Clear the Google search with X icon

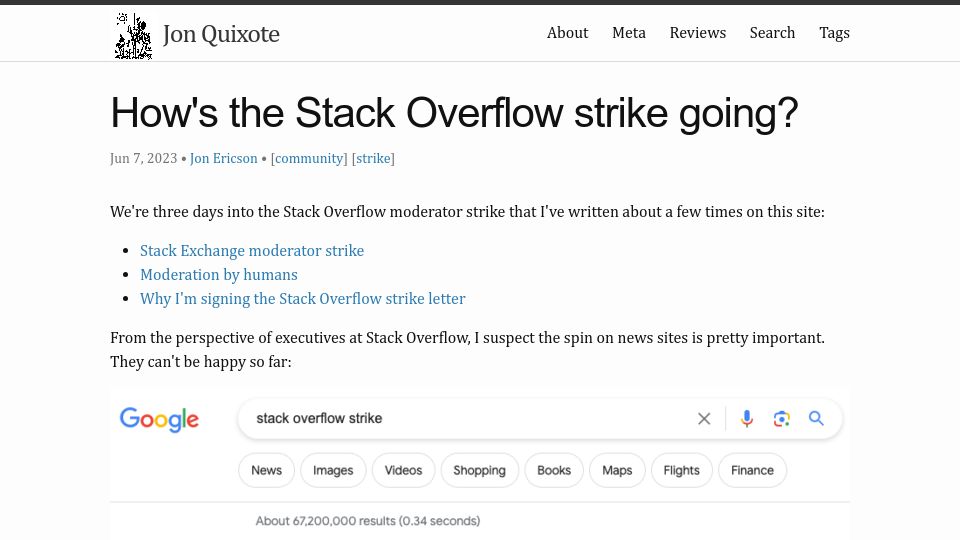[704, 419]
